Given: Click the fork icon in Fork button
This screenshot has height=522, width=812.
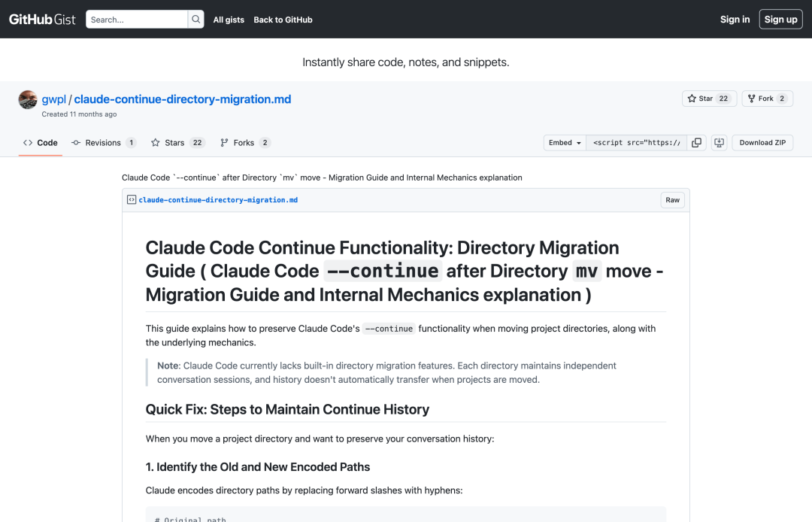Looking at the screenshot, I should point(751,99).
